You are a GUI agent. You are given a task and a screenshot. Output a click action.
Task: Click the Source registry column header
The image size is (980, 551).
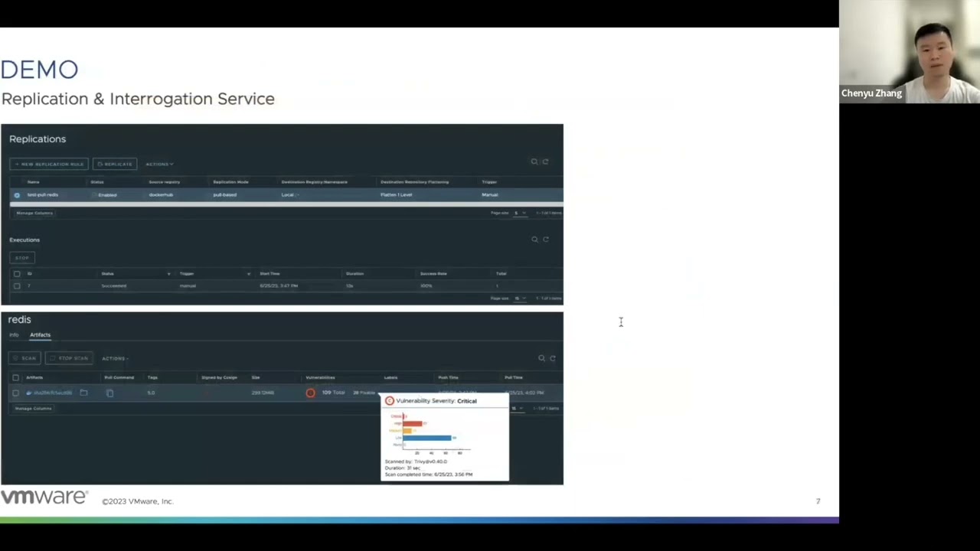[x=165, y=182]
